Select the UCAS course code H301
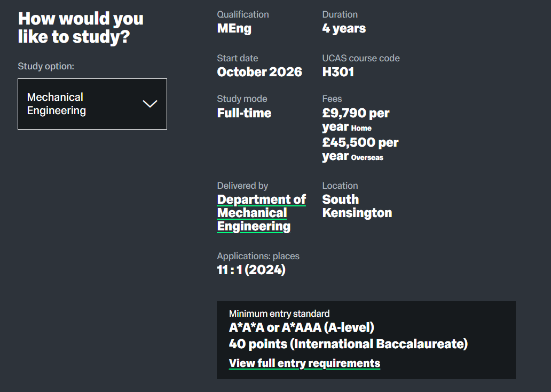 click(338, 72)
